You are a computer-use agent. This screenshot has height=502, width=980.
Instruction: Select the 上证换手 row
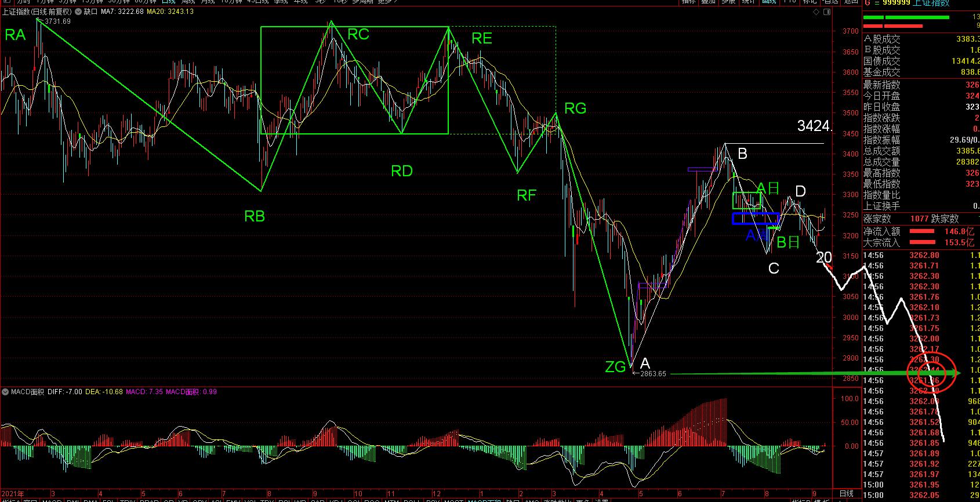(921, 206)
